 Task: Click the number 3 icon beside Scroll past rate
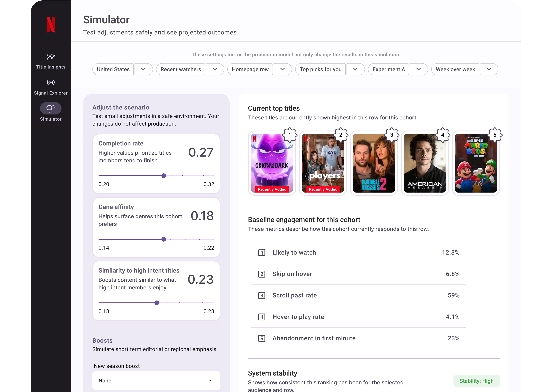pyautogui.click(x=262, y=296)
